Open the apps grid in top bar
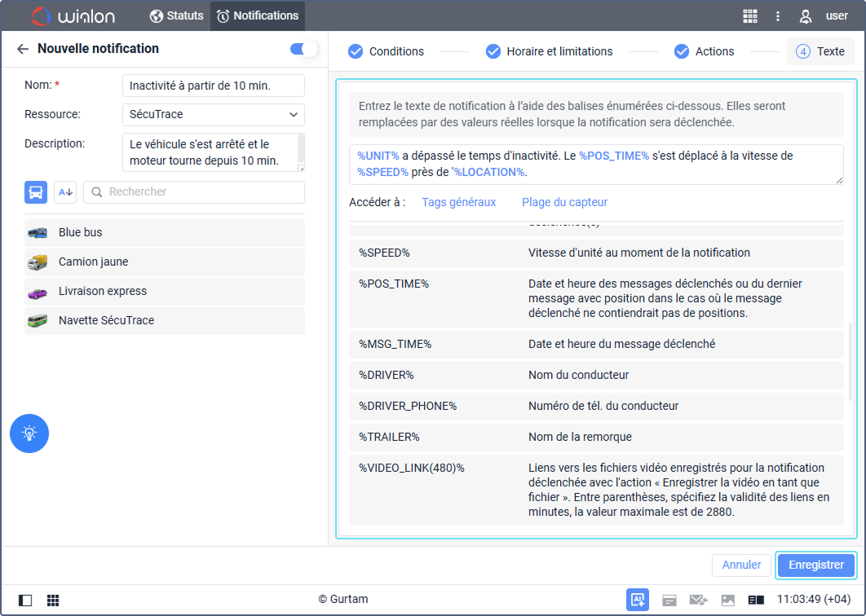Image resolution: width=866 pixels, height=616 pixels. (750, 15)
